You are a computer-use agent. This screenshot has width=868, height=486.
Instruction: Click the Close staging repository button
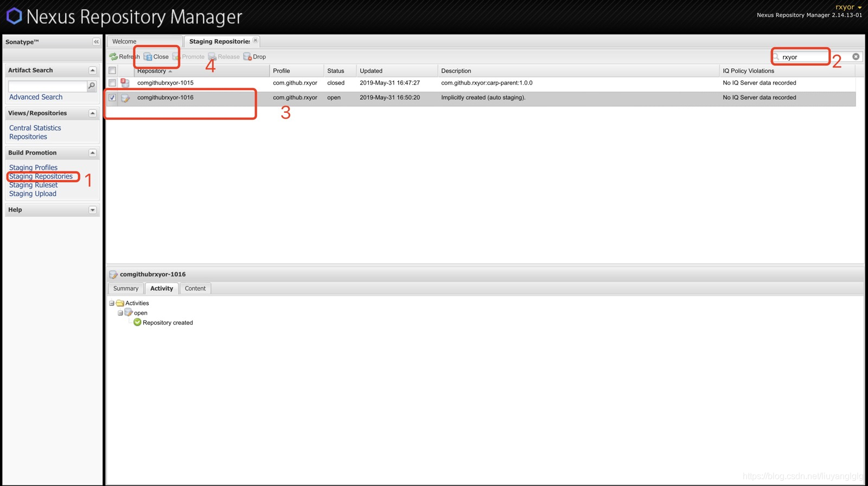[156, 56]
